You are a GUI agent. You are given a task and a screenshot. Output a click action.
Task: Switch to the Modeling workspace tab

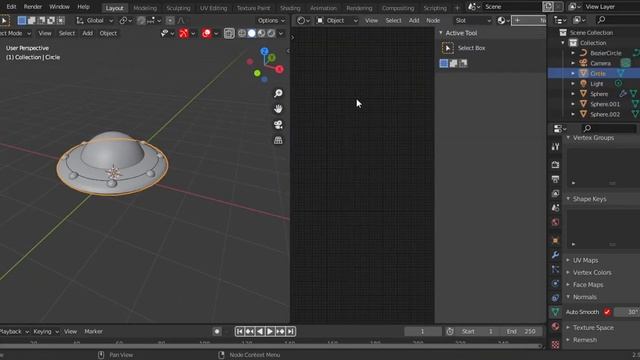pyautogui.click(x=145, y=8)
